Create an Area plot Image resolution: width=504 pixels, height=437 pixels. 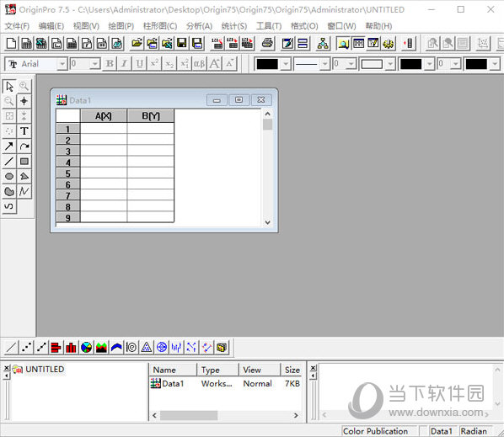(101, 348)
